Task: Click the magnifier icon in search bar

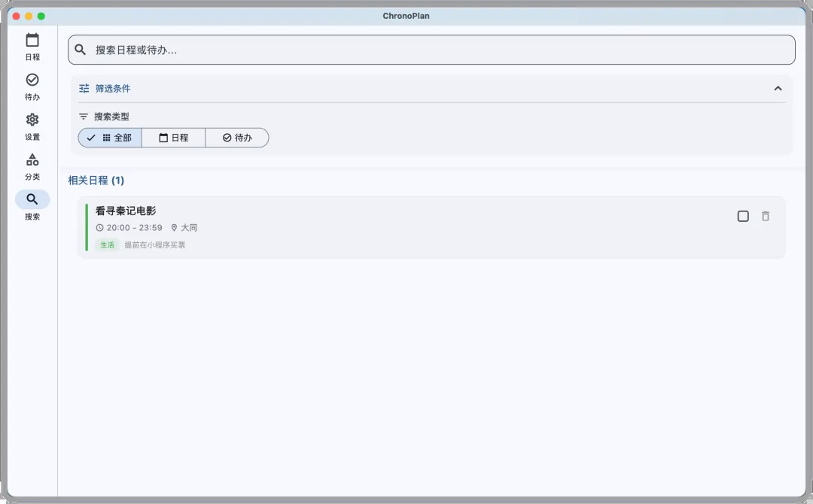Action: [x=81, y=50]
